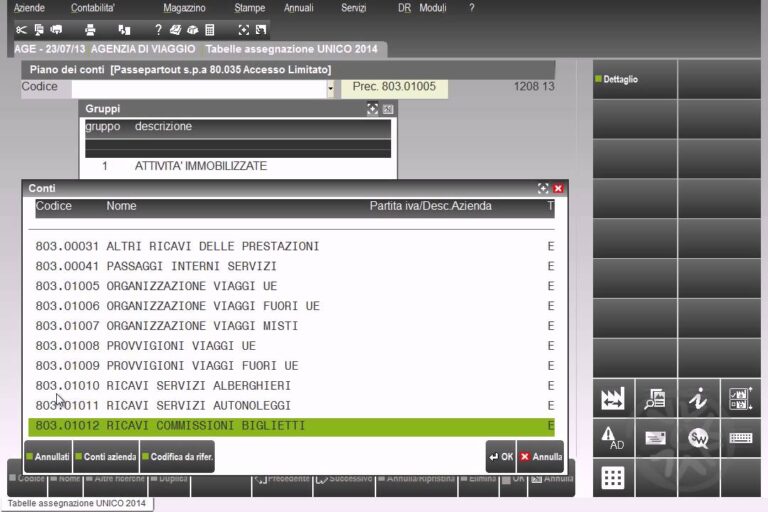Click the document search magnifier icon

coord(655,398)
